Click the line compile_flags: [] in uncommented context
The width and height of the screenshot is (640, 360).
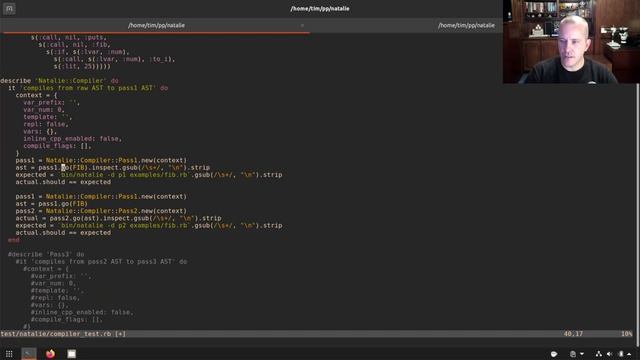57,146
